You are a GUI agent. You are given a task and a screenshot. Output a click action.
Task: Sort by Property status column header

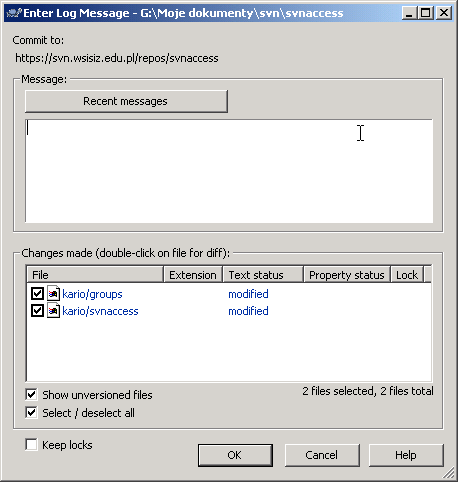click(x=347, y=275)
